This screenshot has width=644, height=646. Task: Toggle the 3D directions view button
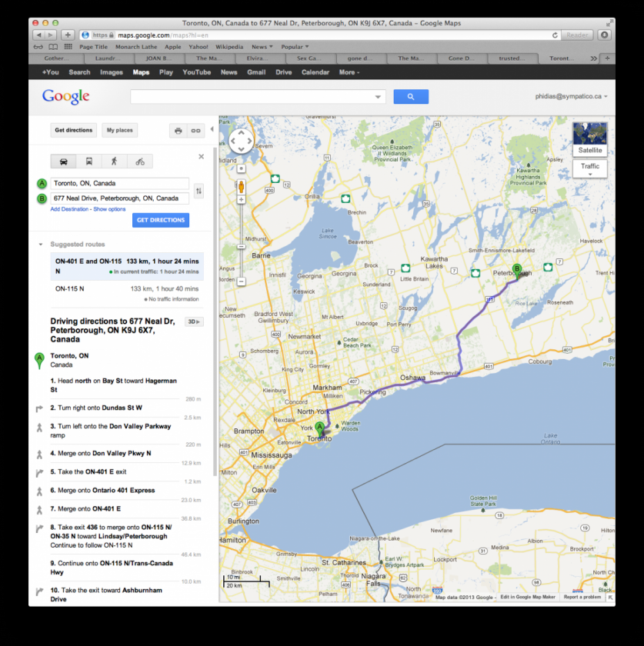pyautogui.click(x=195, y=321)
